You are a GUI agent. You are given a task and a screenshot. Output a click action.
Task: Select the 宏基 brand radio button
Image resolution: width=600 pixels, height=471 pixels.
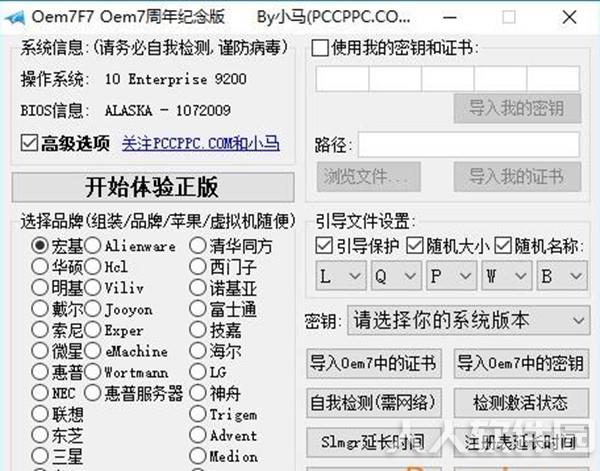pos(40,246)
